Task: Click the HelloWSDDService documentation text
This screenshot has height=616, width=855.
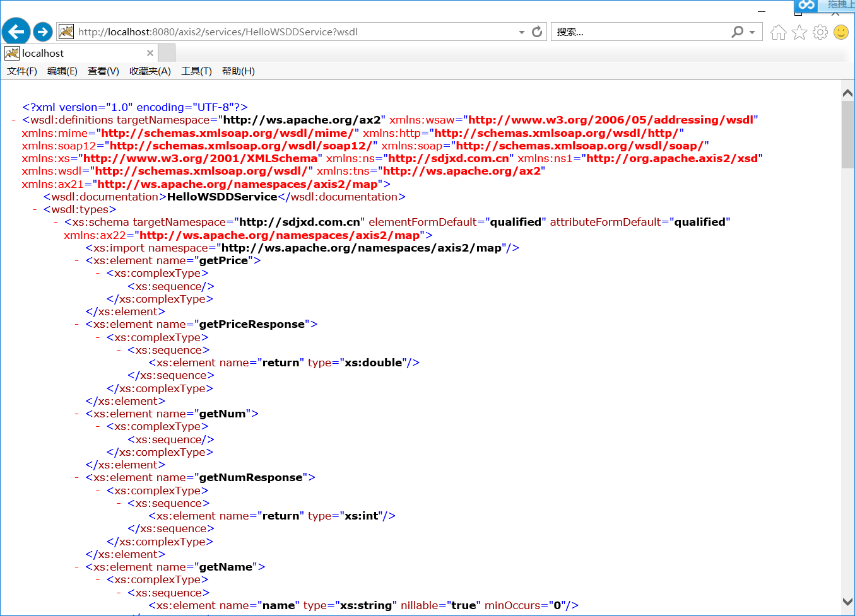Action: 222,197
